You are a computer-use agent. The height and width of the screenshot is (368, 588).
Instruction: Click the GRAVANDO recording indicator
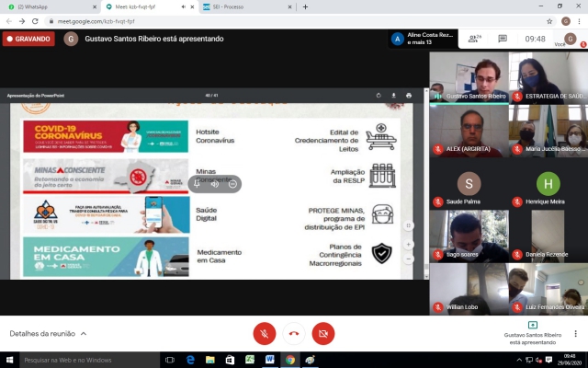coord(28,39)
